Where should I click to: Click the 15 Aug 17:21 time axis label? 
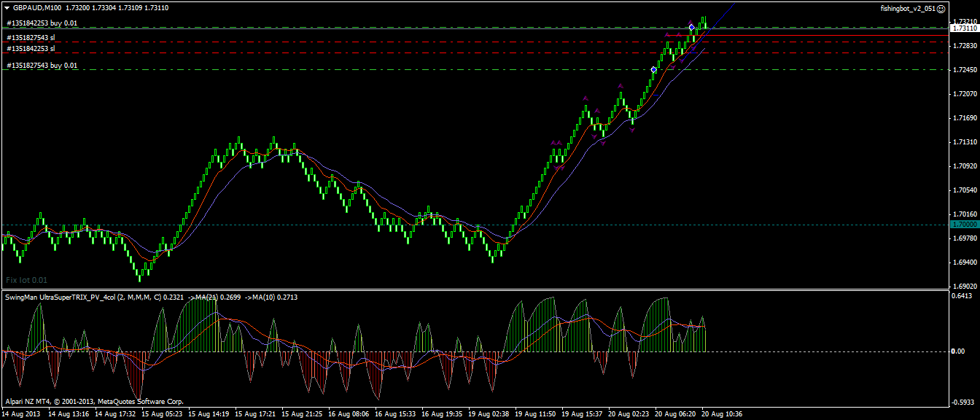pos(255,413)
